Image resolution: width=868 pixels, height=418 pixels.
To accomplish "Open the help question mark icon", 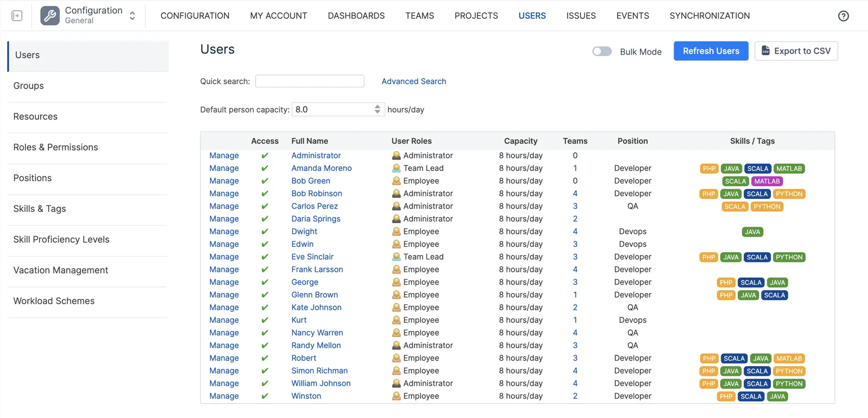I will [x=843, y=16].
